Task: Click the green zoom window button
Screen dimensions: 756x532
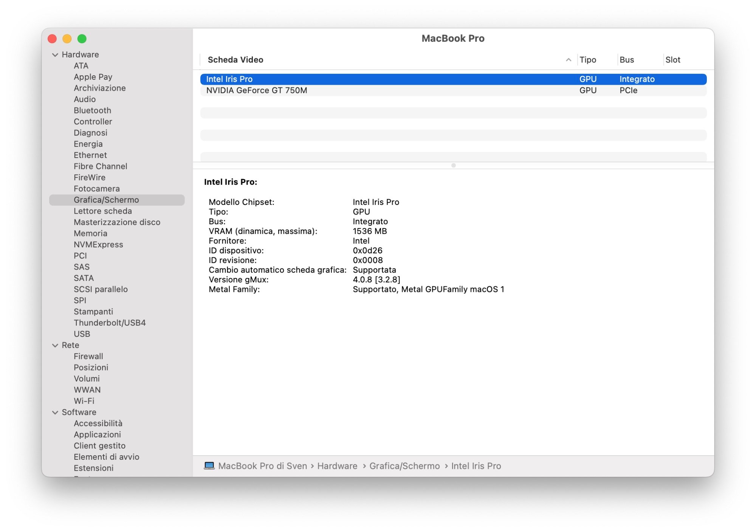Action: click(82, 39)
